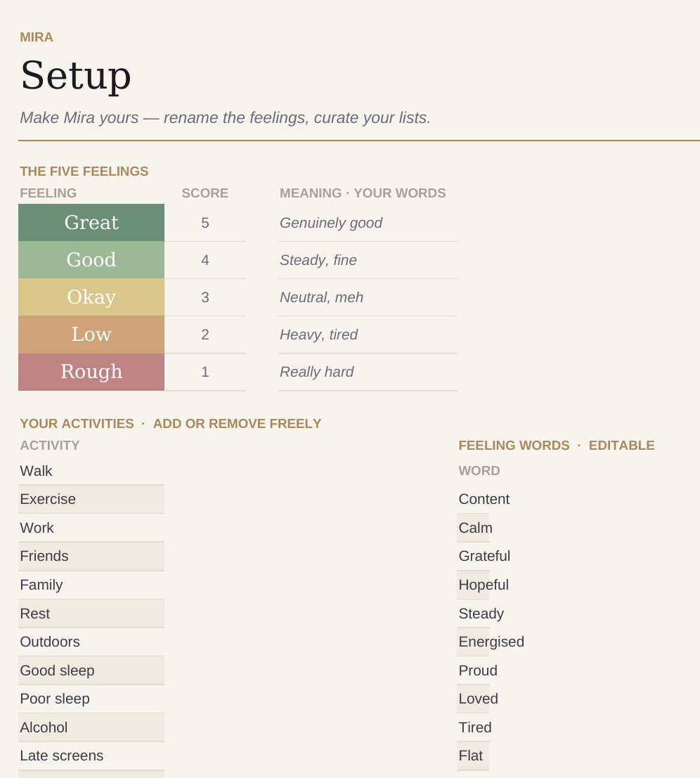The image size is (700, 778).
Task: Select the Okay feeling color cell
Action: [x=91, y=297]
